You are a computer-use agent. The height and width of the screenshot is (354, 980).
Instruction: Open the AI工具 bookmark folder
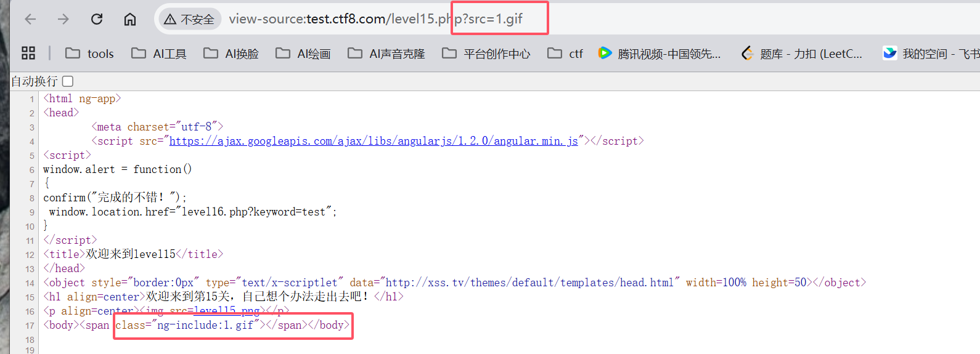tap(159, 54)
